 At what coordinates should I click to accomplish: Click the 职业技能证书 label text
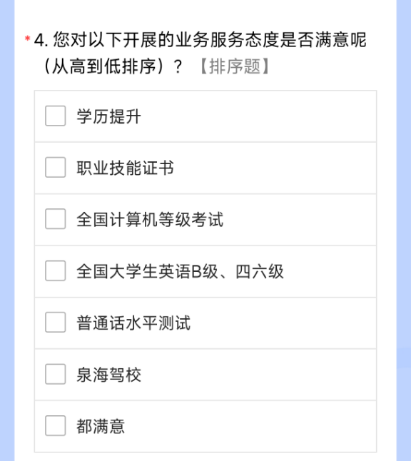click(x=125, y=168)
